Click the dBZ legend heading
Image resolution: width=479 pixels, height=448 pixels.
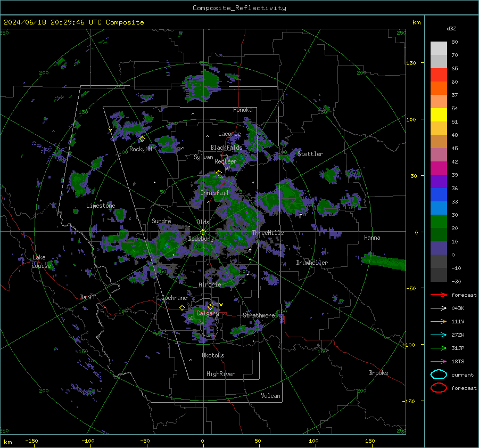[451, 29]
